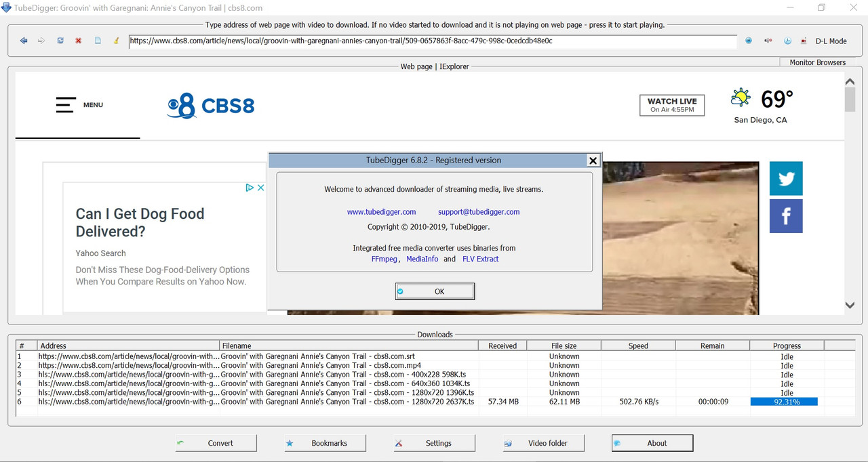The width and height of the screenshot is (868, 462).
Task: Stop page loading with the red X icon
Action: [x=79, y=41]
